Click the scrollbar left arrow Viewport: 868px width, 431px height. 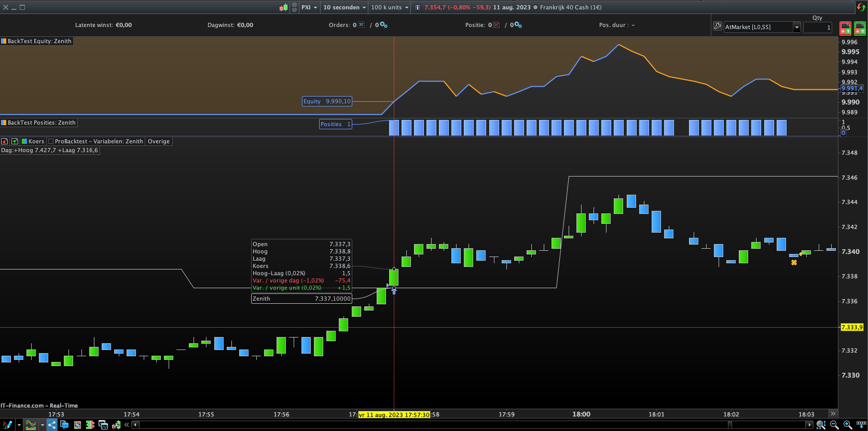[135, 425]
